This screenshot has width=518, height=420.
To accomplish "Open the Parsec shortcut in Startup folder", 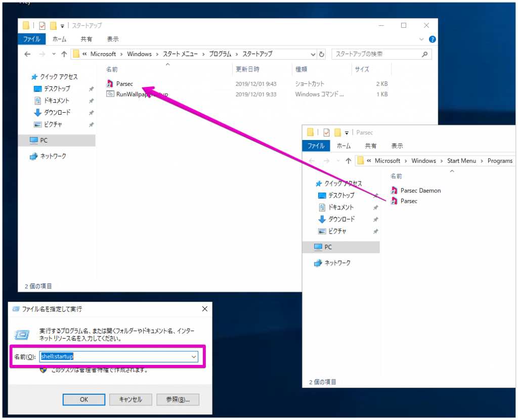I will click(124, 83).
